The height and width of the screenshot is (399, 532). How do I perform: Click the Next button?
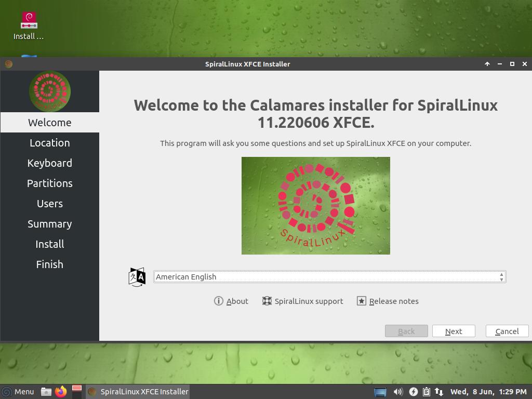454,331
